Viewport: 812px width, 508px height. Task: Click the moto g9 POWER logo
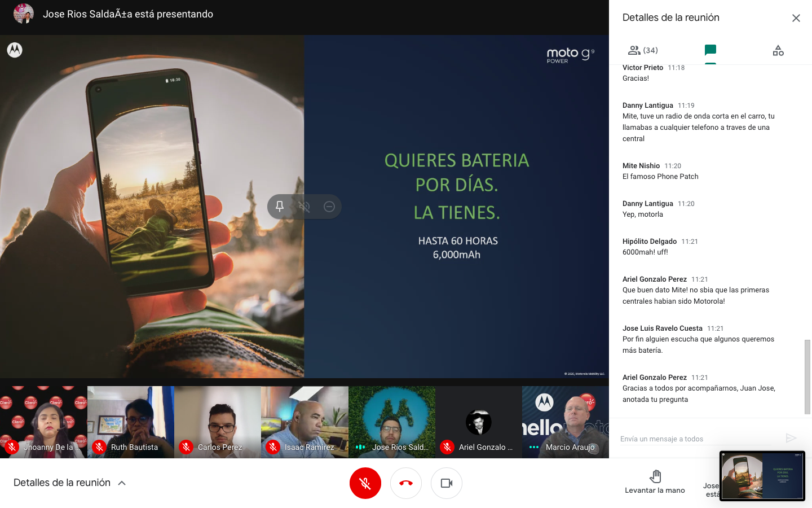click(x=570, y=55)
